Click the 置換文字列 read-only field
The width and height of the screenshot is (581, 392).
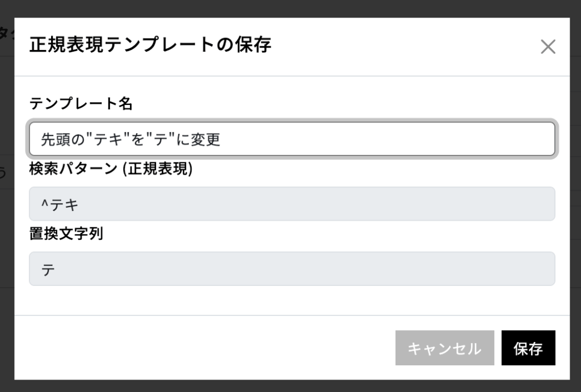[292, 269]
